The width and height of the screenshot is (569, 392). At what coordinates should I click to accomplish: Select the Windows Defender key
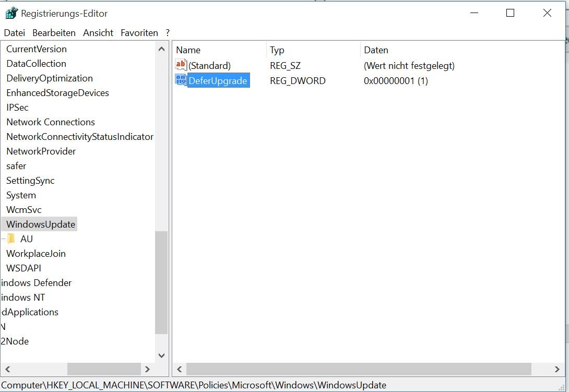click(37, 283)
